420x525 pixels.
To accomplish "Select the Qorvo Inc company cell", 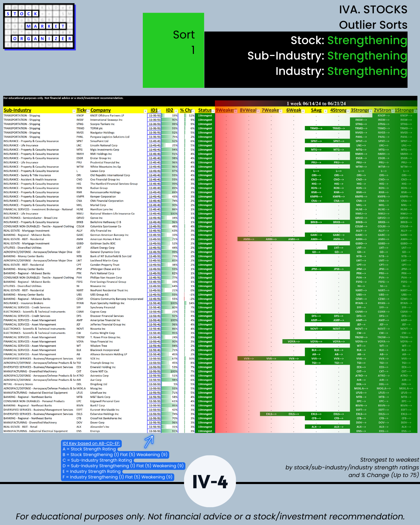I will click(118, 218).
